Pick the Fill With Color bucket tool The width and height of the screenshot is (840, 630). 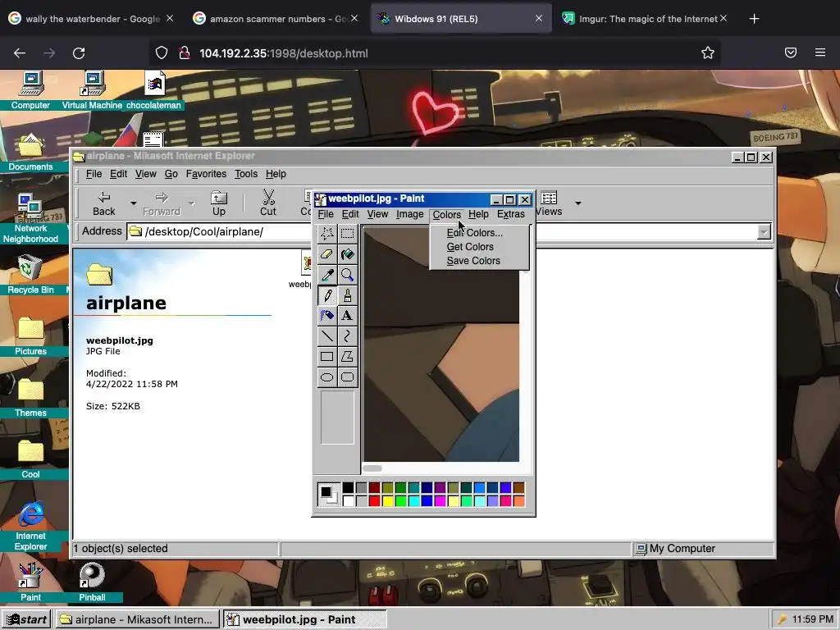point(347,254)
